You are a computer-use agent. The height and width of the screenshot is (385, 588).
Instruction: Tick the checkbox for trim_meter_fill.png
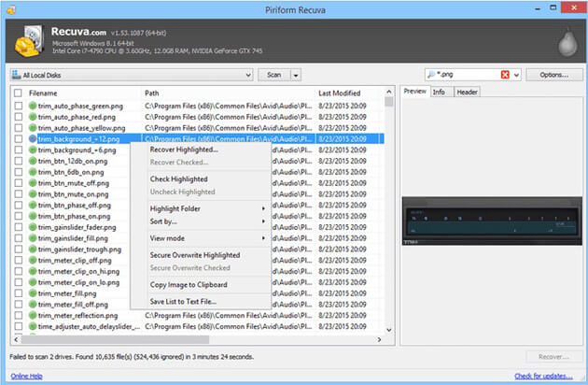point(19,294)
